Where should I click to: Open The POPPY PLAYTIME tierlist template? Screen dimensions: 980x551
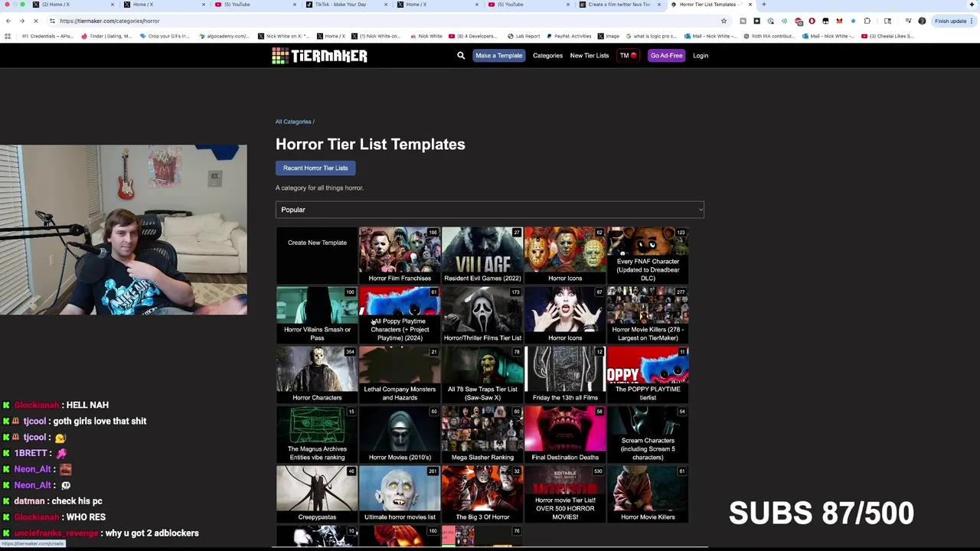[648, 374]
